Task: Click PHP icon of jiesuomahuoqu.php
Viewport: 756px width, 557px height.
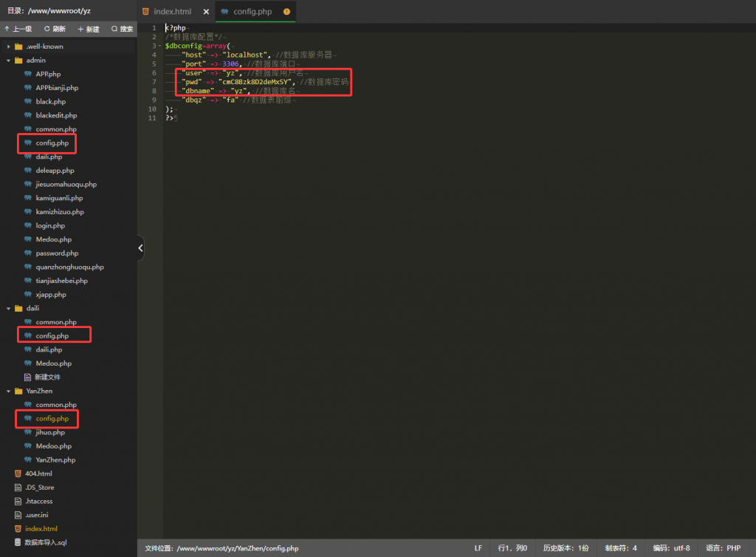Action: [28, 184]
